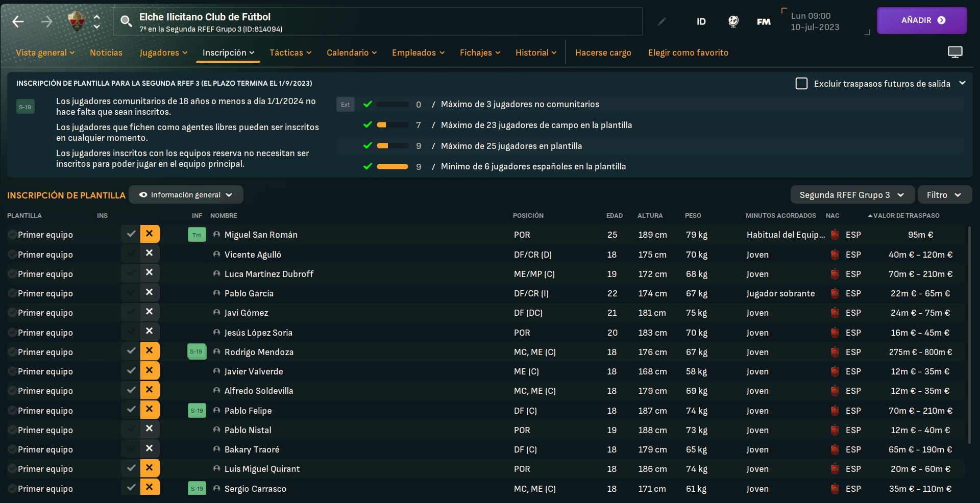Screen dimensions: 980x503
Task: Open Luca Martínez Dubroff player profile
Action: (x=269, y=274)
